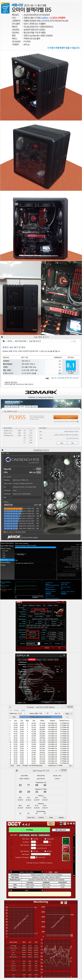Open the detailed performance and system info print link

(64, 378)
